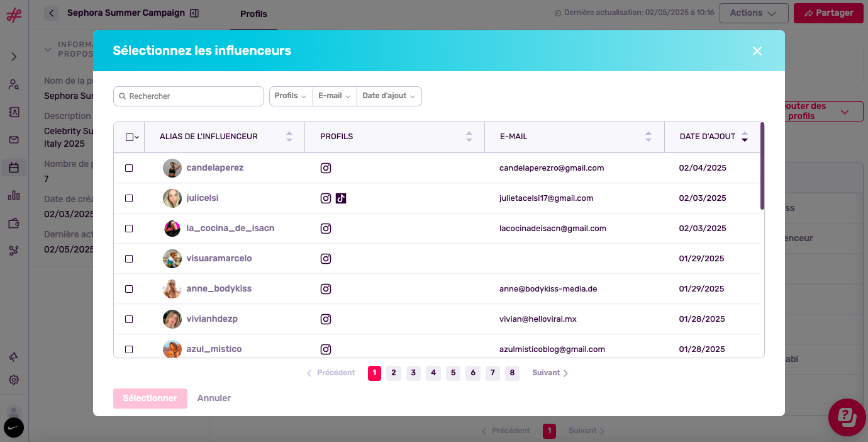Go back with the campaign back arrow
868x442 pixels.
(x=52, y=13)
